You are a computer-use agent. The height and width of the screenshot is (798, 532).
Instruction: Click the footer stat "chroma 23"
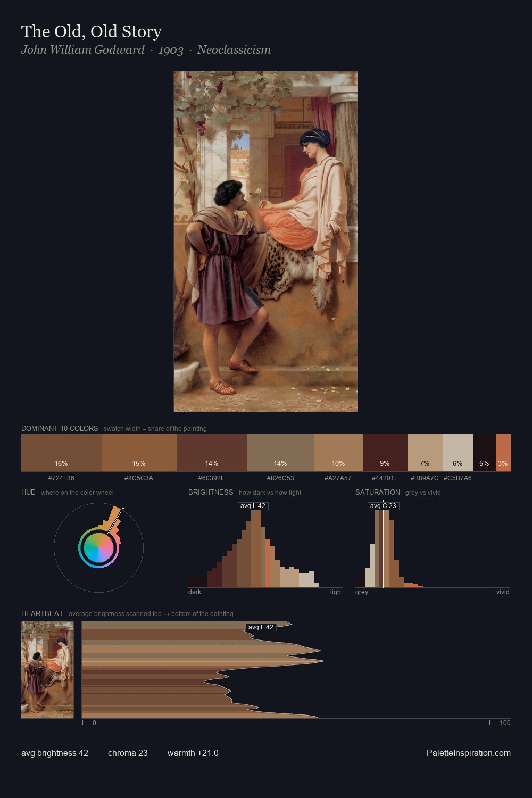(128, 753)
